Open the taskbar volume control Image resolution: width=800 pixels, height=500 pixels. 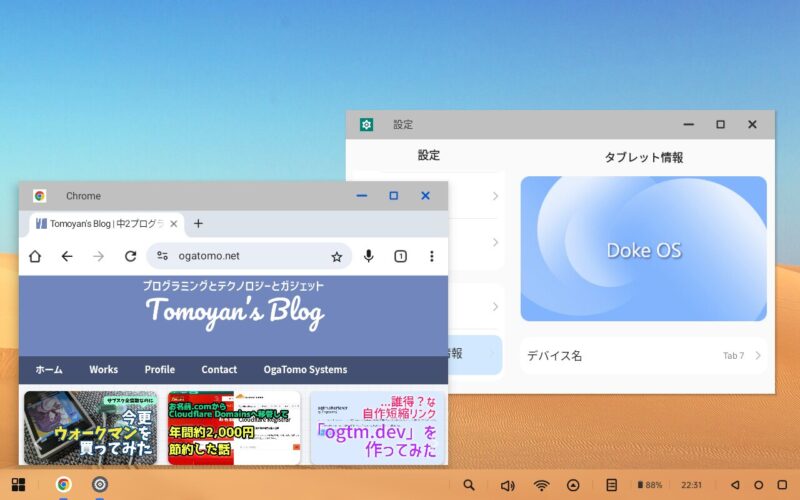point(507,485)
